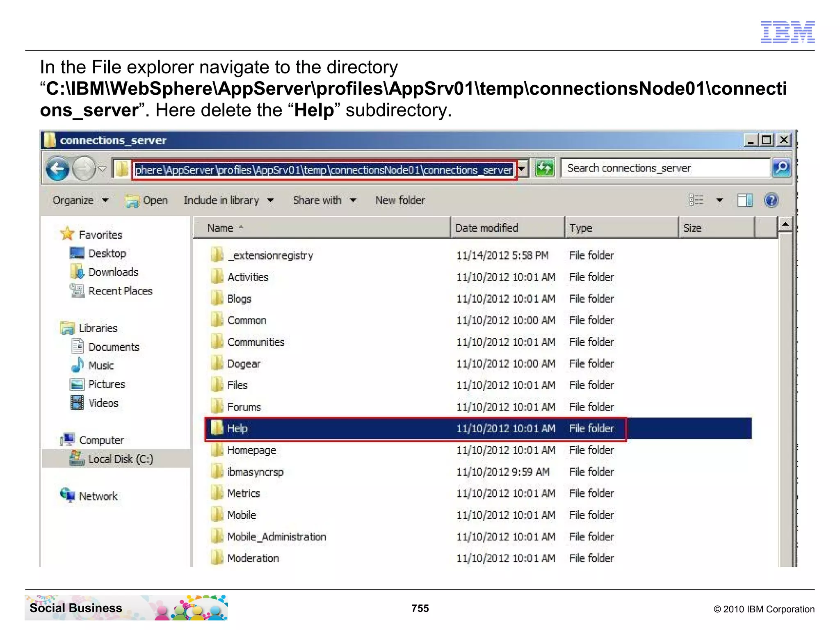Select Favorites in the navigation pane

coord(100,235)
